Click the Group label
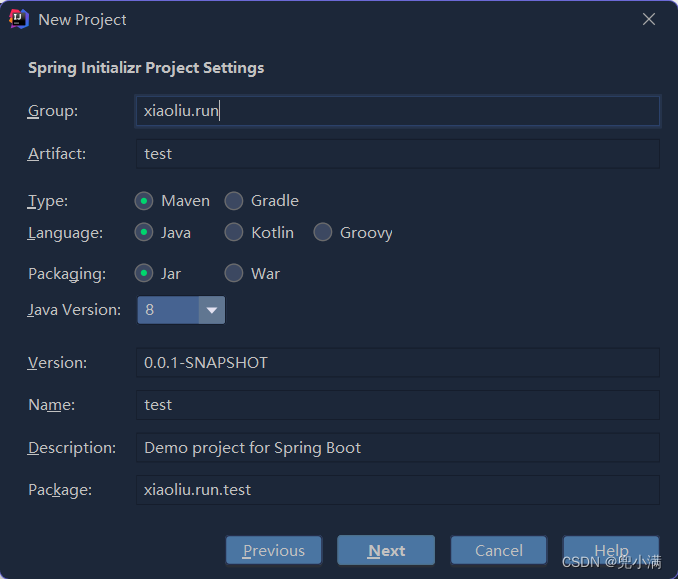Screen dimensions: 678x579 point(53,111)
